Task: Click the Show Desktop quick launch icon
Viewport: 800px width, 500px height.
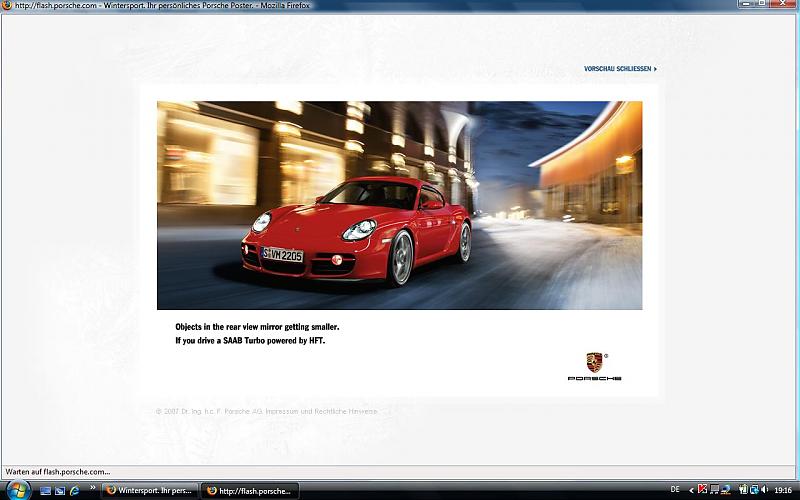Action: [x=45, y=491]
